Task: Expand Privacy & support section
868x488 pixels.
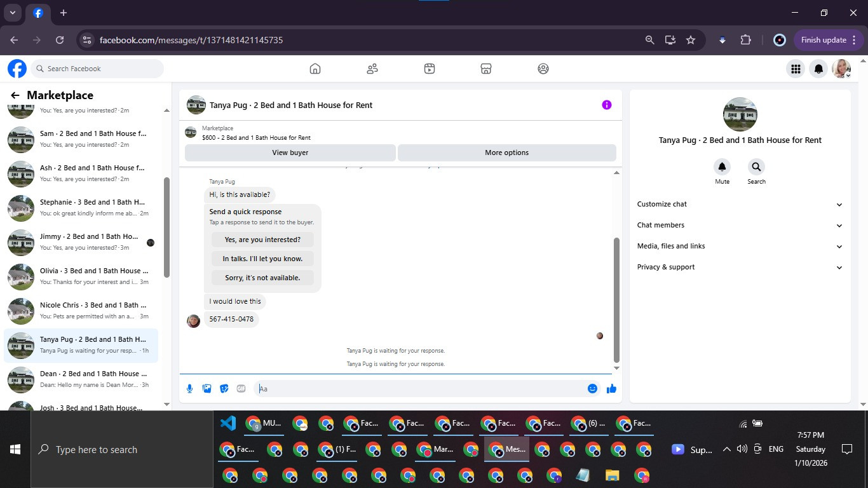Action: [740, 267]
